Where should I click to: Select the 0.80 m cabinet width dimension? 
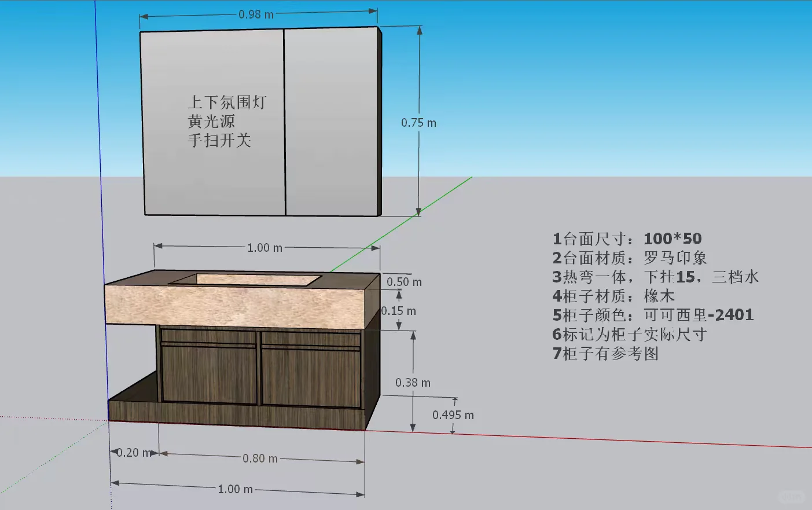(x=260, y=458)
